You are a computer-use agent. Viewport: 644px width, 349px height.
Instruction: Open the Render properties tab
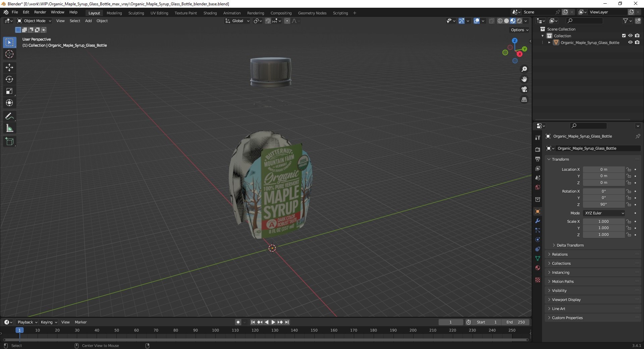pos(538,149)
